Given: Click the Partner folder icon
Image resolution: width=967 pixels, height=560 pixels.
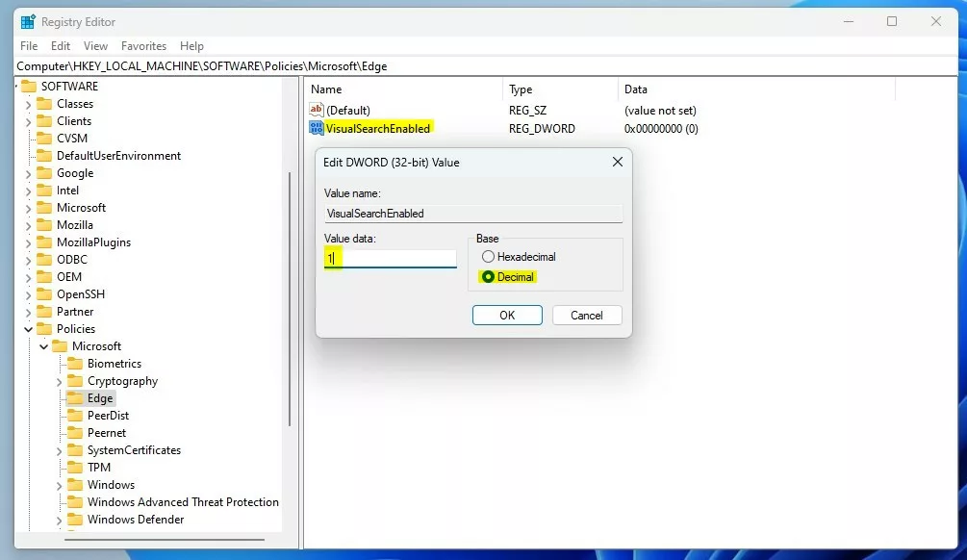Looking at the screenshot, I should (x=44, y=312).
